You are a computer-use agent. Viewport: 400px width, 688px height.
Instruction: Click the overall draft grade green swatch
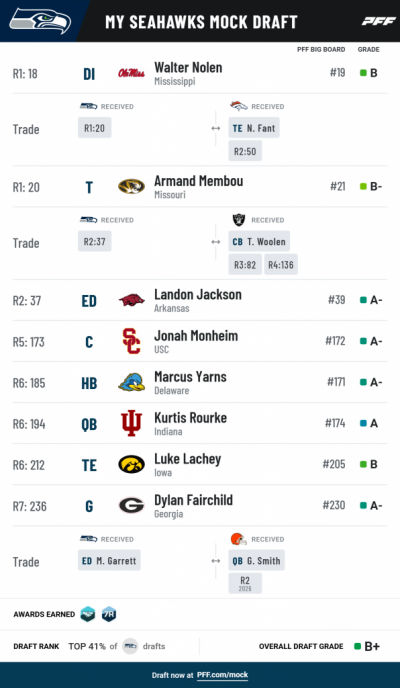[x=358, y=646]
